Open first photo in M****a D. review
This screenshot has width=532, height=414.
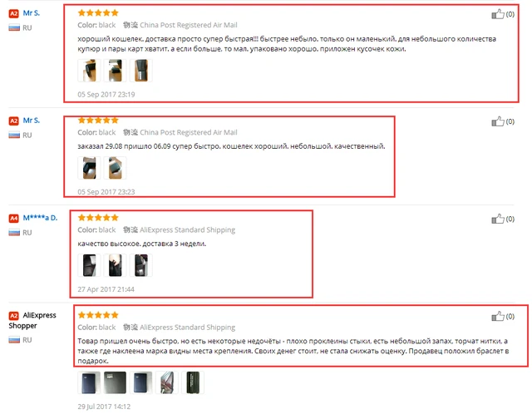tap(89, 265)
